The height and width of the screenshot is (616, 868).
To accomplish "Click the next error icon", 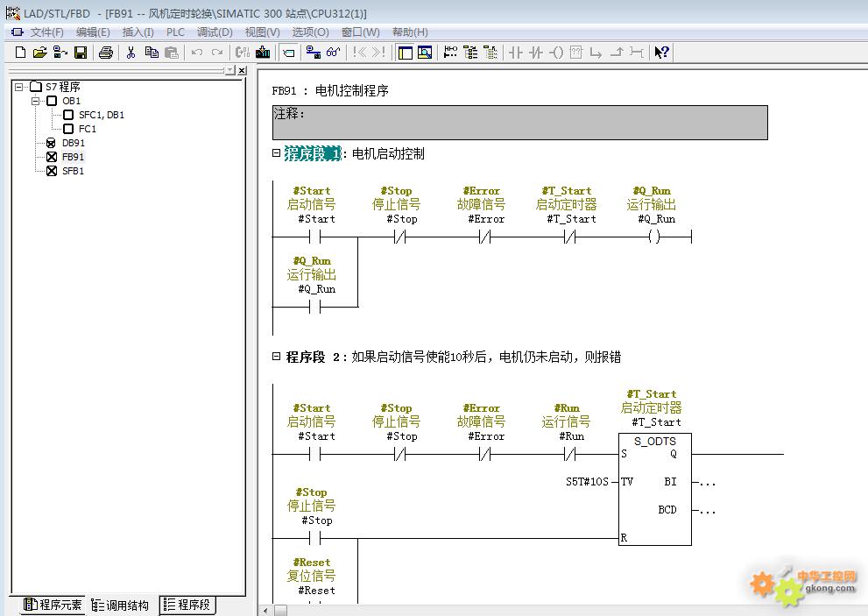I will [378, 53].
